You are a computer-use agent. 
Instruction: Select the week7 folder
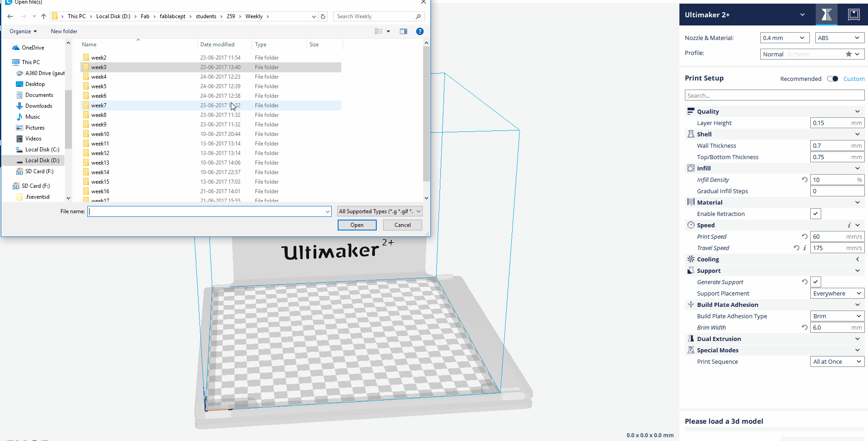tap(211, 105)
